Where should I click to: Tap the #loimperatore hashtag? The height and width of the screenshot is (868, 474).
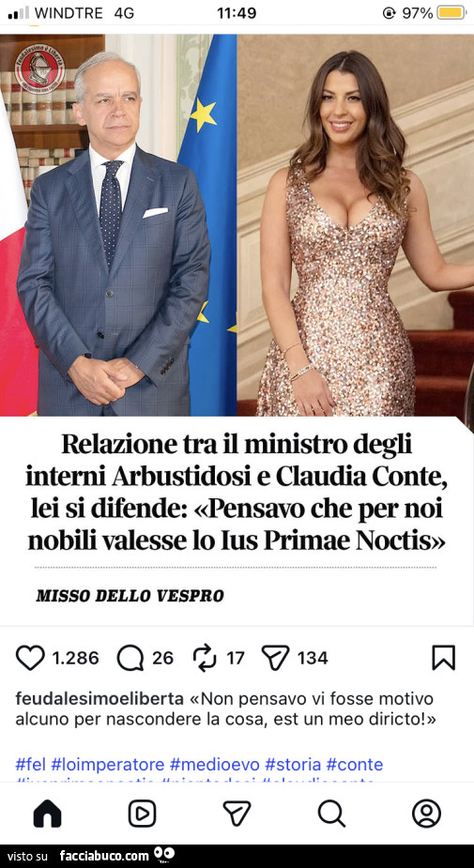tap(107, 765)
